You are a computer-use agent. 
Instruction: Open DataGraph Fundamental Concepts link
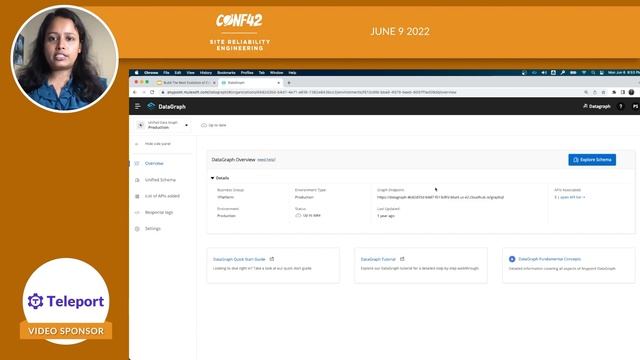click(549, 259)
